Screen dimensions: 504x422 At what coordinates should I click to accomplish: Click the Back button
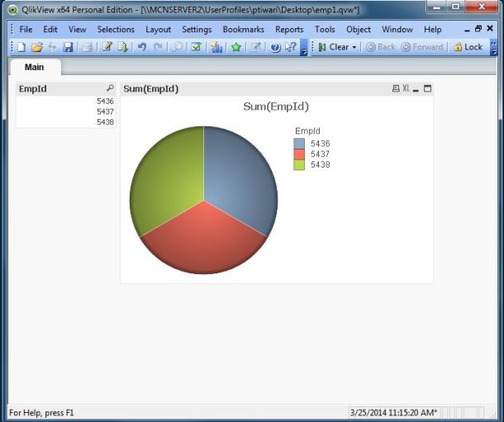tap(381, 47)
